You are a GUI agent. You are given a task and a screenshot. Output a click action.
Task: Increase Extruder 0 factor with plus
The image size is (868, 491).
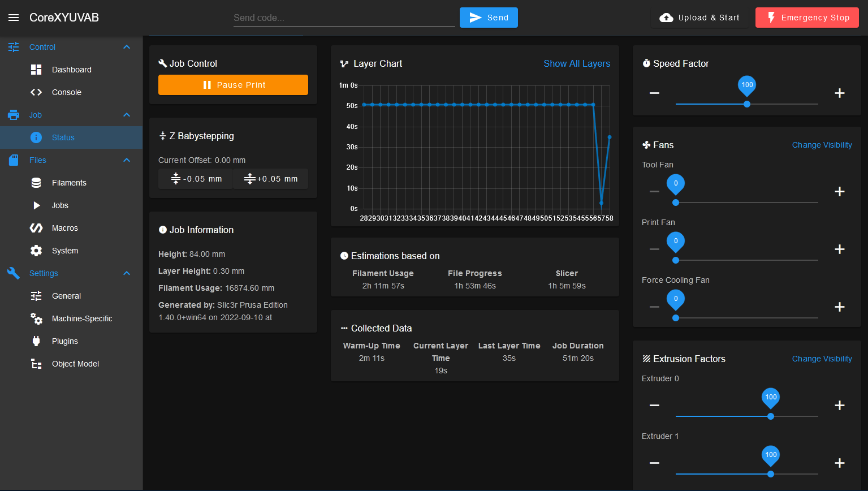(840, 405)
